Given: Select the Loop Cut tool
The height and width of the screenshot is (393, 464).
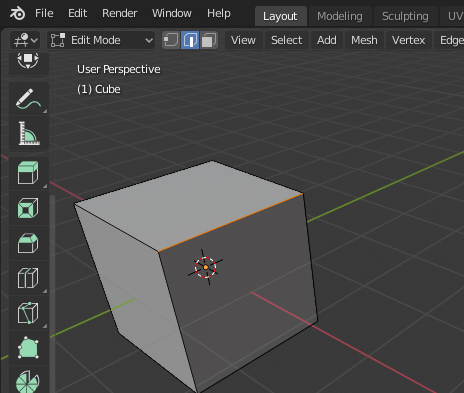Looking at the screenshot, I should click(x=29, y=278).
